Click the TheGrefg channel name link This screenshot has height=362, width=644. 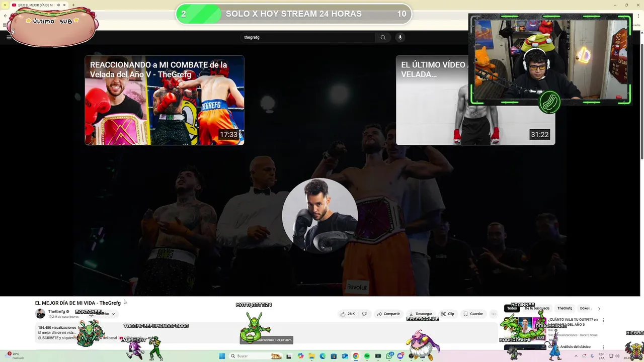click(56, 312)
